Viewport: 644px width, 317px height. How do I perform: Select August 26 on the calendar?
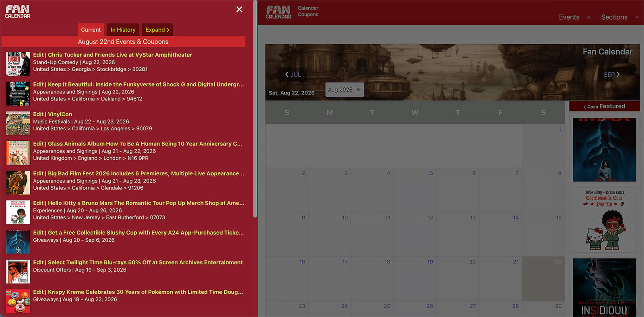pos(415,309)
